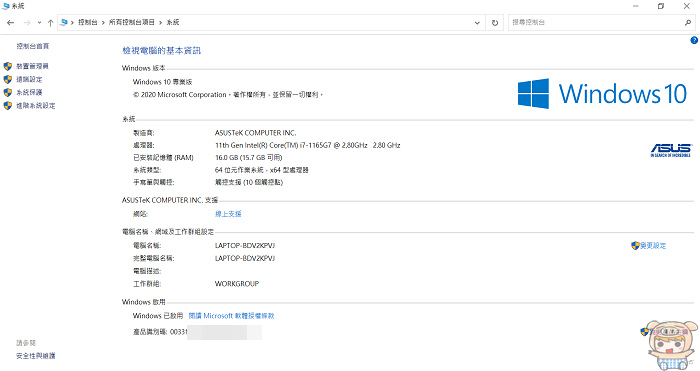Click the address bar computer icon
The width and height of the screenshot is (700, 371).
64,22
